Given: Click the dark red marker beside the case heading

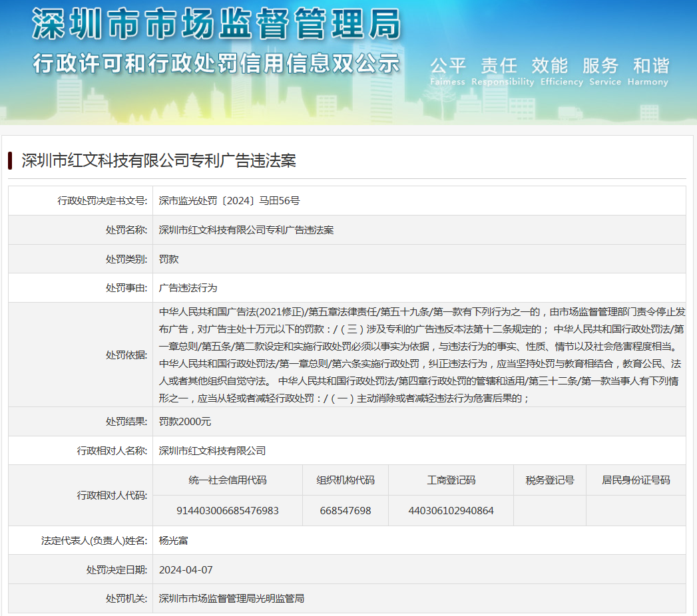Looking at the screenshot, I should (x=11, y=161).
